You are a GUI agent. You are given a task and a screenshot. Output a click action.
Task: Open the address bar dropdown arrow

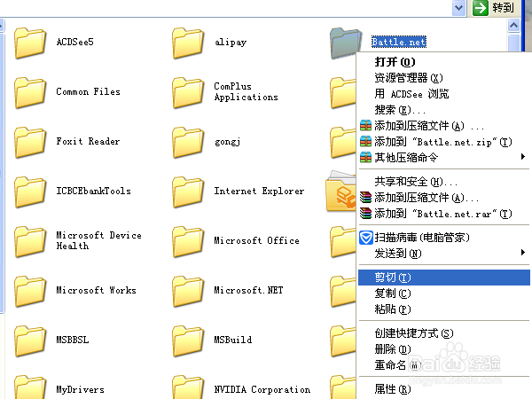458,7
